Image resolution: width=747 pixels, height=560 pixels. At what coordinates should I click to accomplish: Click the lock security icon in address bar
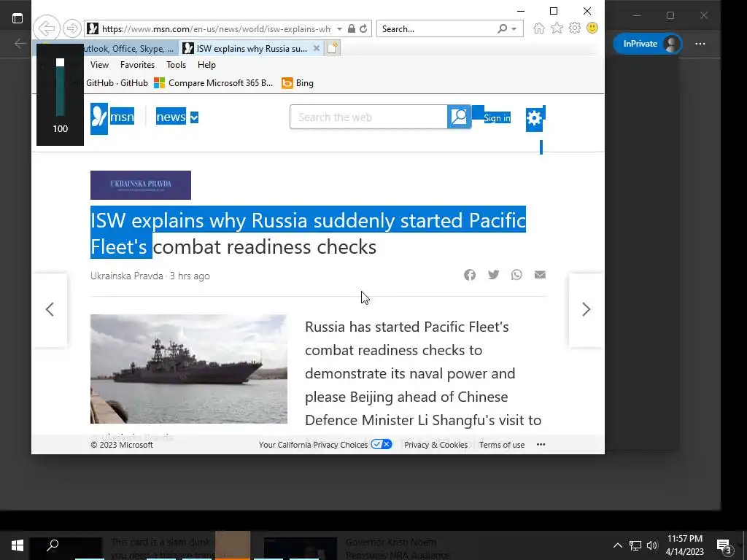(x=352, y=28)
